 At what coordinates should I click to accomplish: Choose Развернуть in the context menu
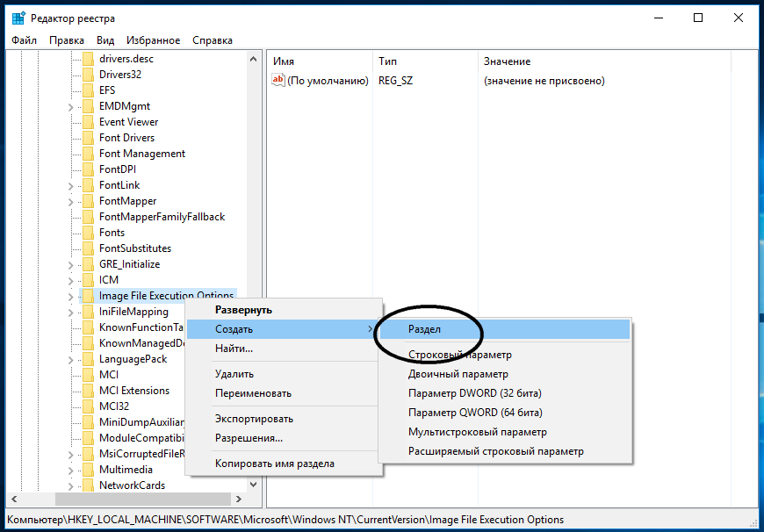[x=284, y=310]
